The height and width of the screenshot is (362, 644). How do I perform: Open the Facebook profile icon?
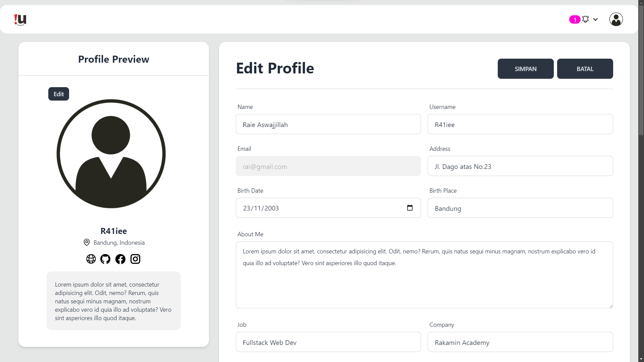[x=120, y=259]
